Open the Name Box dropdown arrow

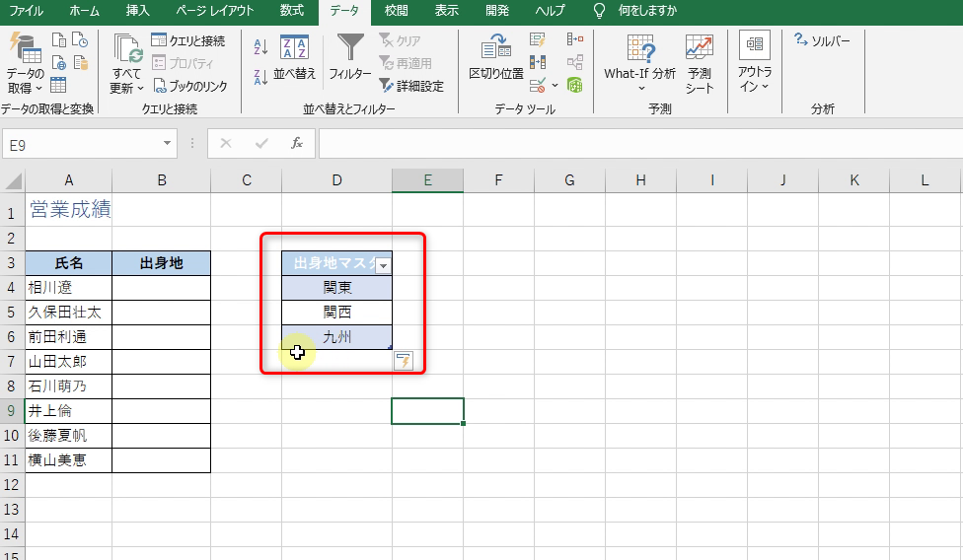(167, 144)
